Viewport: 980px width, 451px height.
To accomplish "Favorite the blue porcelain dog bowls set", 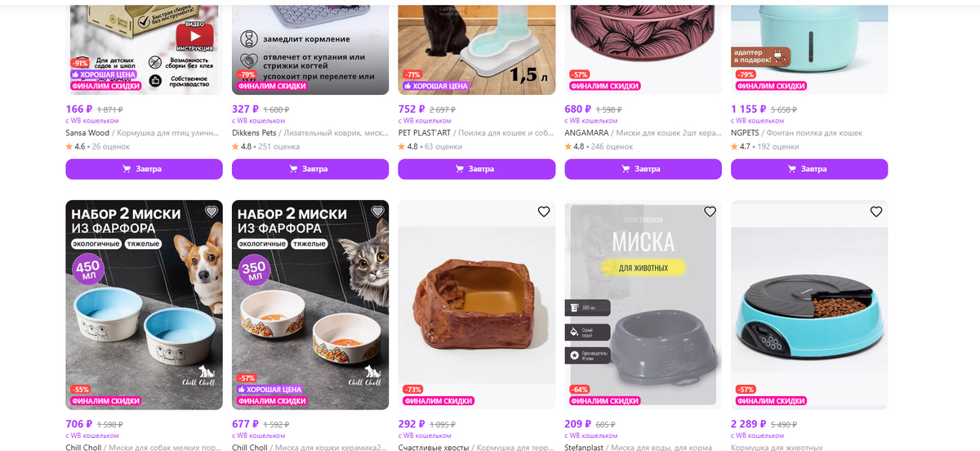I will pos(212,212).
